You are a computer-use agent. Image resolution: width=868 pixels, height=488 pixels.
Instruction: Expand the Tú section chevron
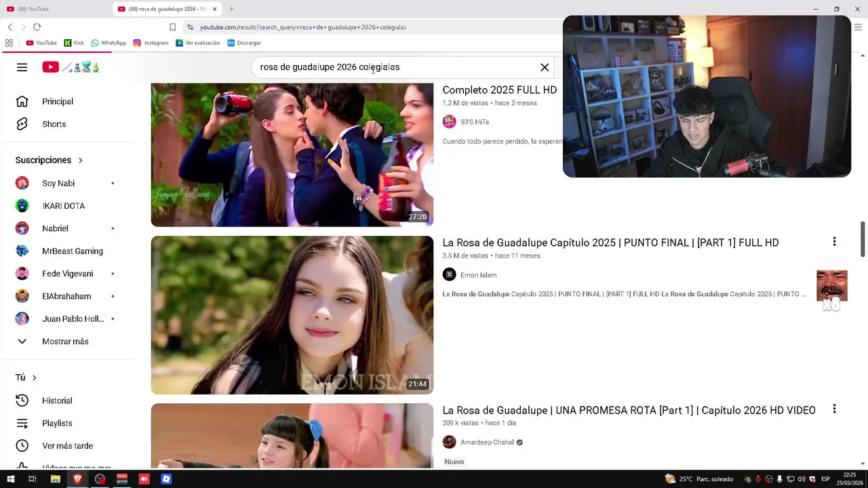coord(34,378)
